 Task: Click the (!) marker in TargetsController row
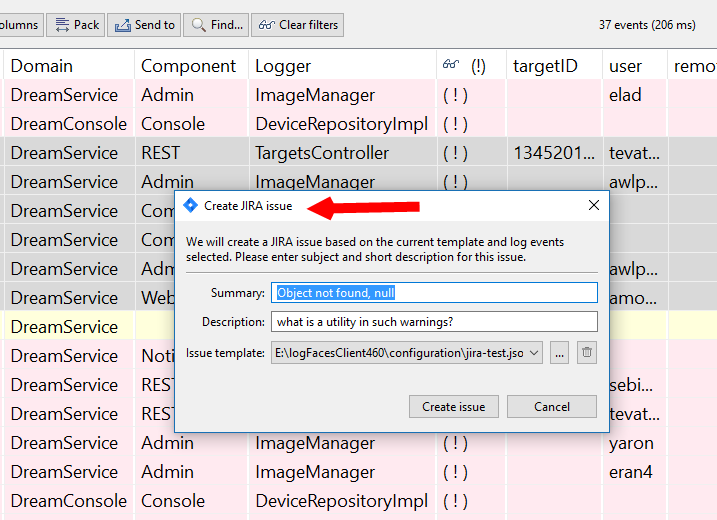point(455,153)
